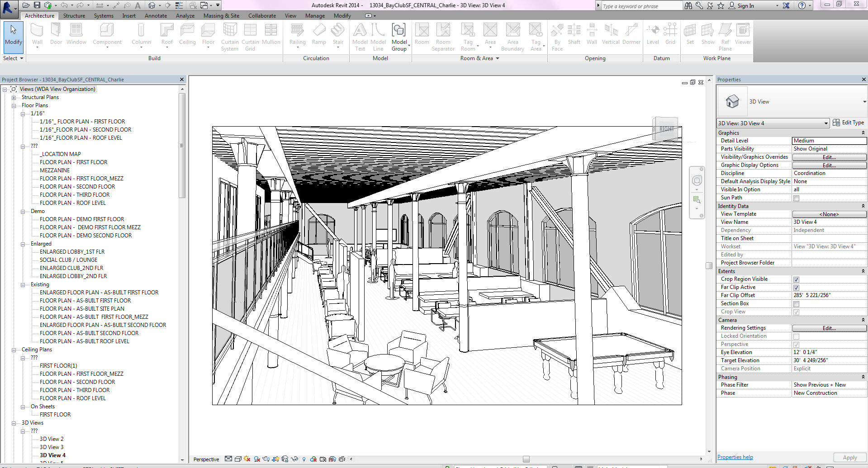Uncheck the Crop Region Visible checkbox
868x468 pixels.
pyautogui.click(x=796, y=279)
